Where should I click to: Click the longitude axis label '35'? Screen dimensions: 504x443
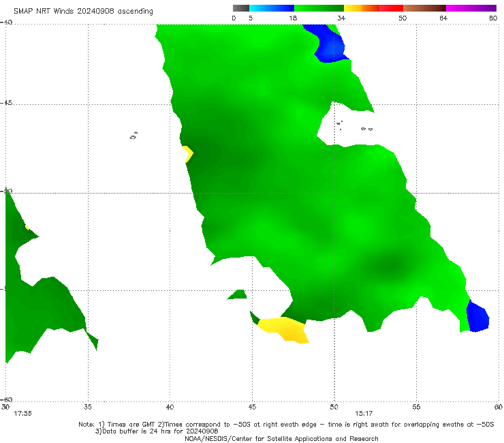click(87, 407)
